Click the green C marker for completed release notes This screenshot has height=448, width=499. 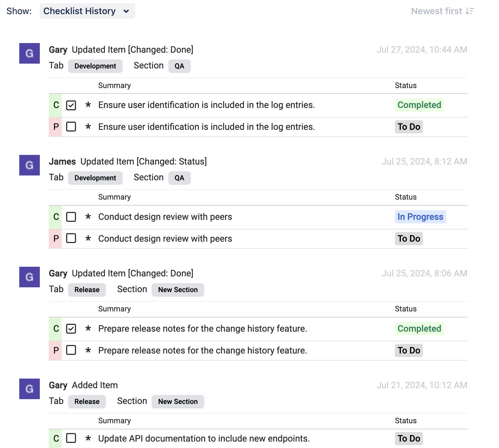pyautogui.click(x=56, y=329)
